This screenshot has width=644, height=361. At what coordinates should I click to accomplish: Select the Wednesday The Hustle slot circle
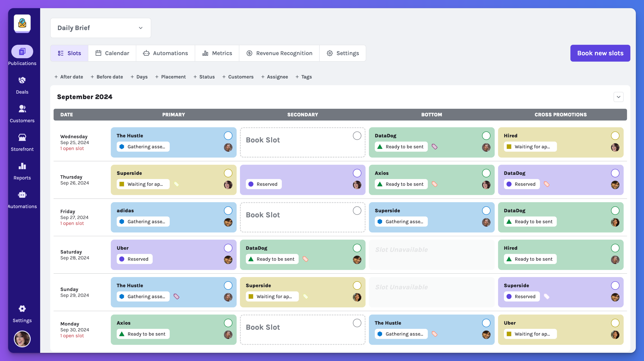tap(228, 136)
